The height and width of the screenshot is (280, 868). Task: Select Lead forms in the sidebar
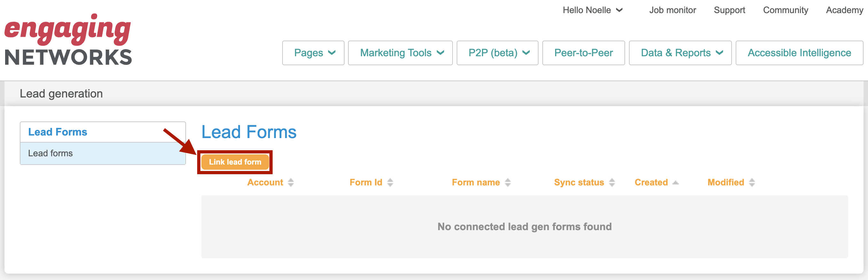pyautogui.click(x=50, y=153)
